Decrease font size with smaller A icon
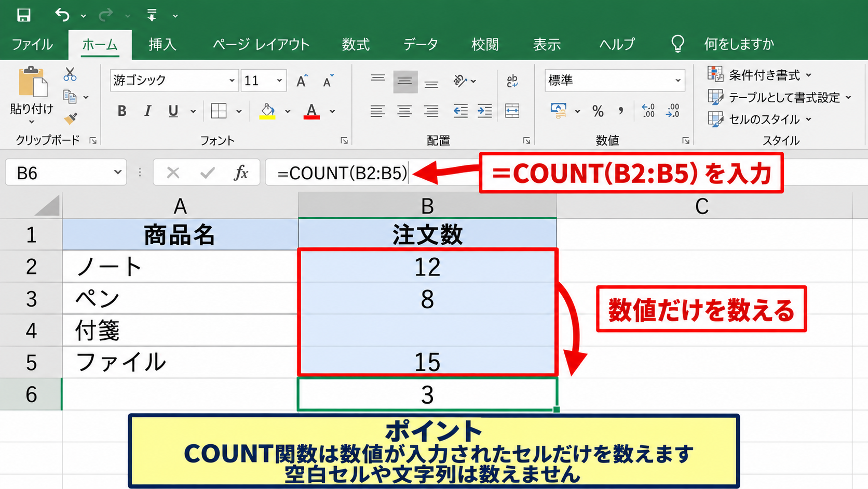The width and height of the screenshot is (868, 489). coord(328,81)
